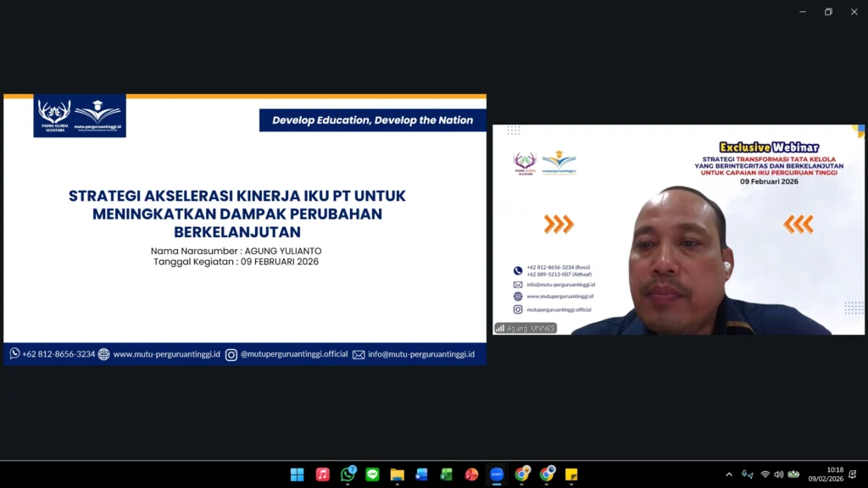Open Sticky Notes app
Image resolution: width=868 pixels, height=488 pixels.
(571, 474)
